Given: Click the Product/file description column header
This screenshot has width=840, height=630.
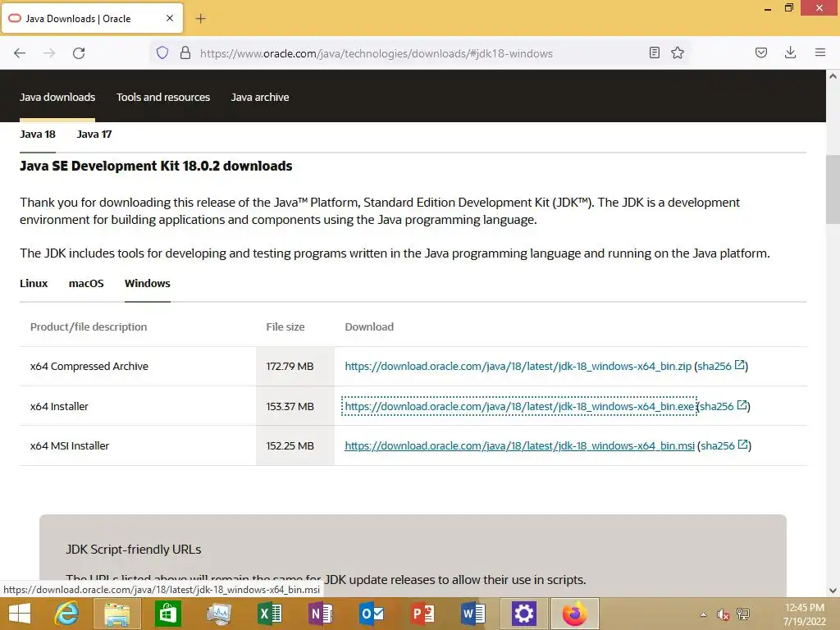Looking at the screenshot, I should pos(89,326).
